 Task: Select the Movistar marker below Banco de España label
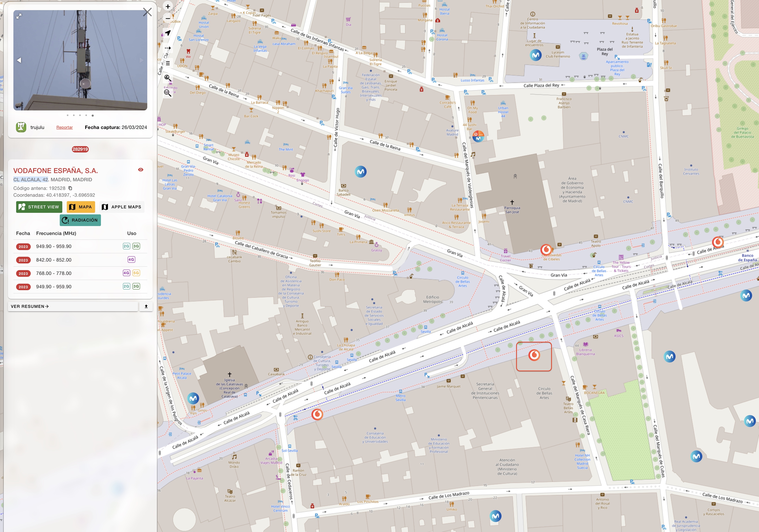click(746, 295)
